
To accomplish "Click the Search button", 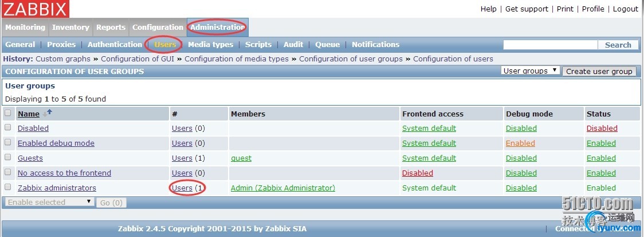I will point(618,45).
